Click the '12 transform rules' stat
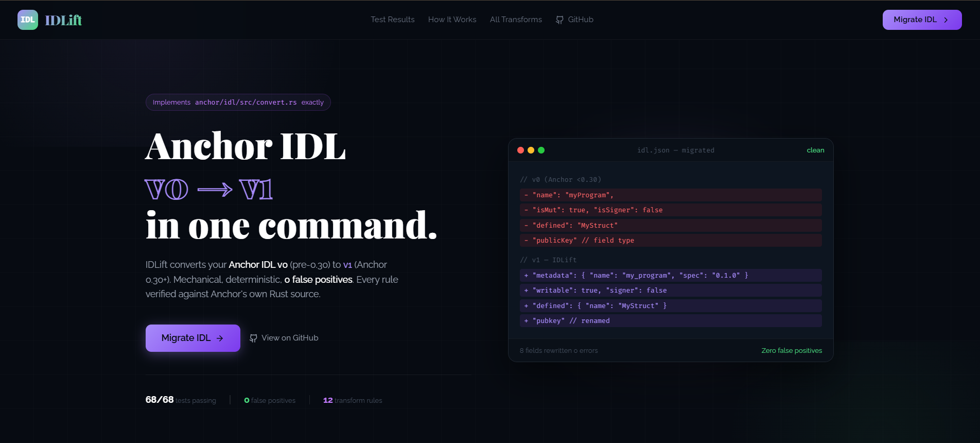 click(x=353, y=400)
